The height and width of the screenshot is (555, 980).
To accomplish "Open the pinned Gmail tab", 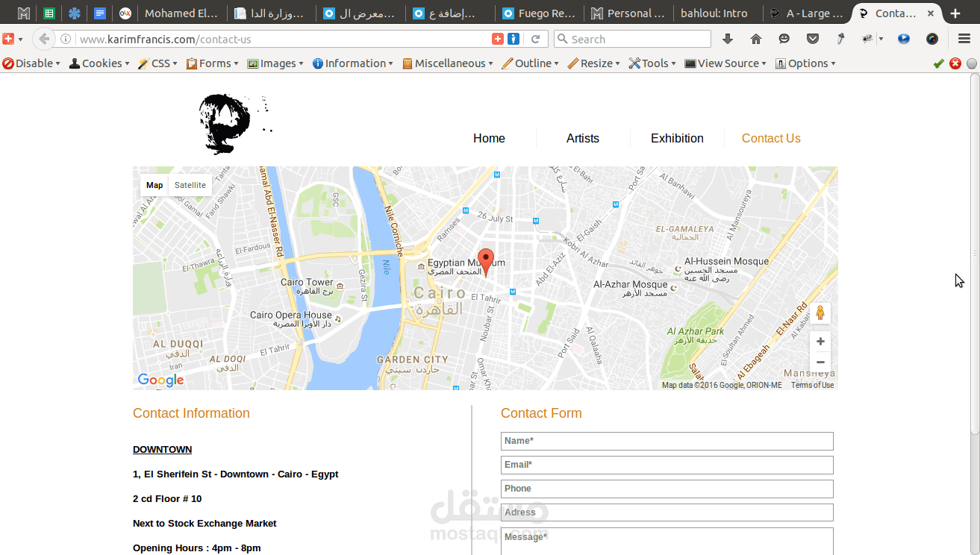I will (x=24, y=13).
